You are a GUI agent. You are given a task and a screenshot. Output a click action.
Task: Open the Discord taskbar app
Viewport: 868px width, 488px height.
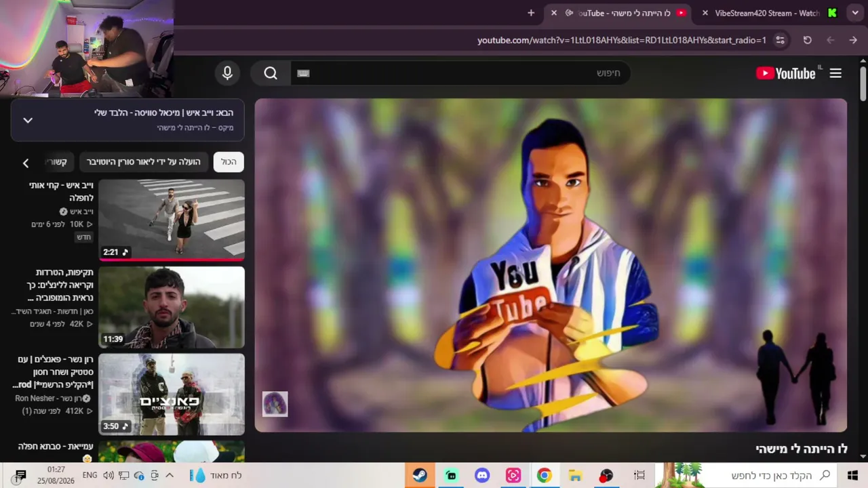pos(482,475)
